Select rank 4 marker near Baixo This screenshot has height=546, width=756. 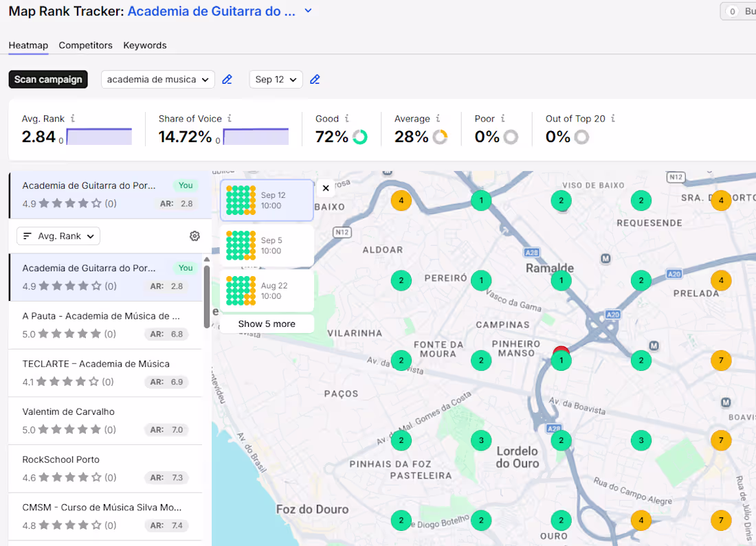pos(401,201)
